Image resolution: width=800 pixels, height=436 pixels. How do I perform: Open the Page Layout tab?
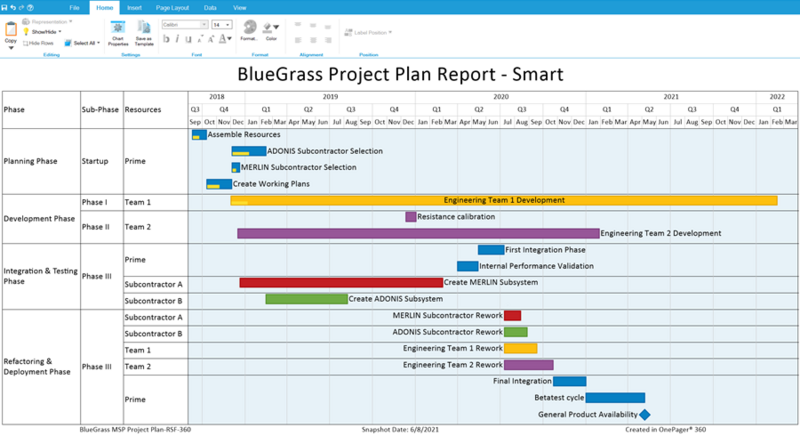coord(172,8)
